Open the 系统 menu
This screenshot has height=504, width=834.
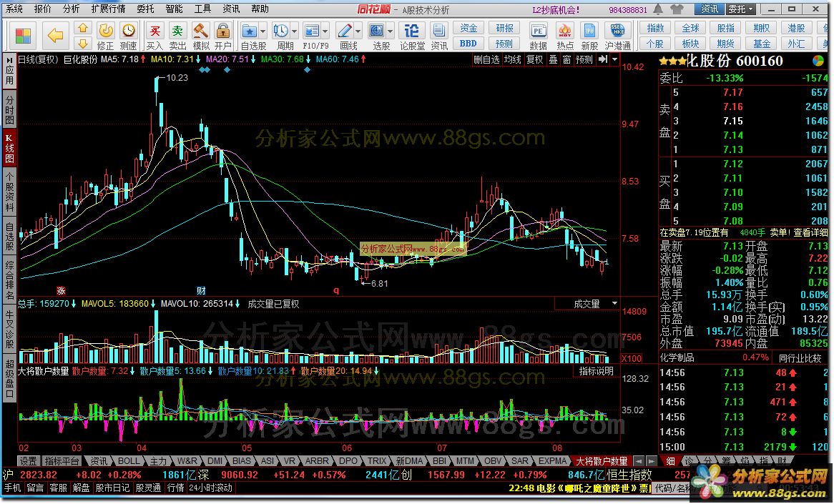[x=14, y=9]
